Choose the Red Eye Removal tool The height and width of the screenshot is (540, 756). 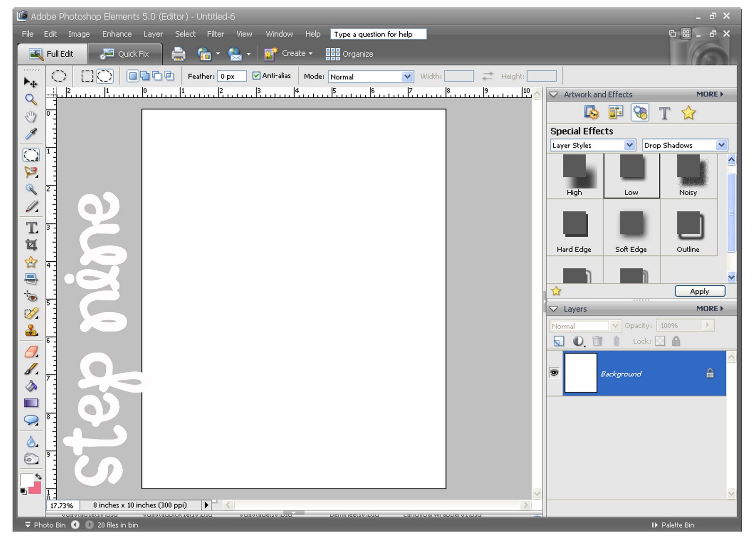31,297
